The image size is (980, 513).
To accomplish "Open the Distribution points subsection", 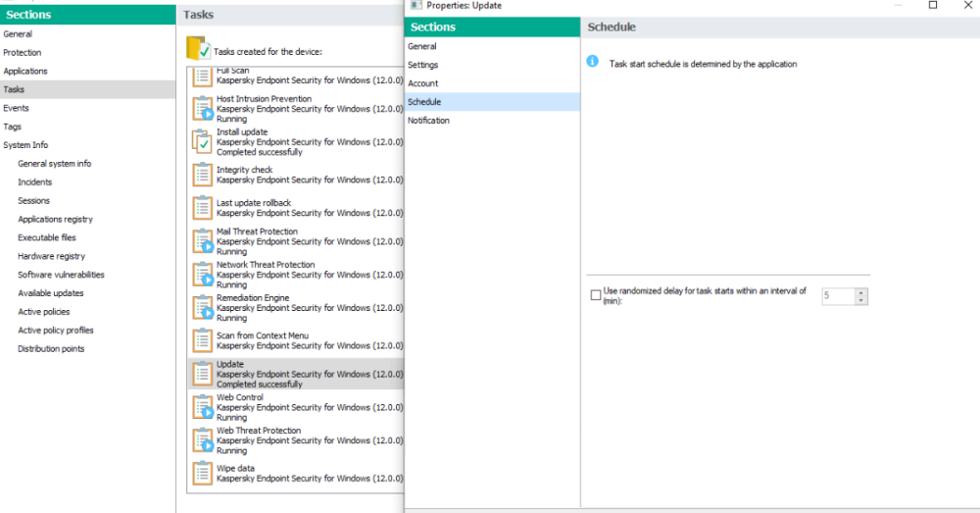I will 51,348.
